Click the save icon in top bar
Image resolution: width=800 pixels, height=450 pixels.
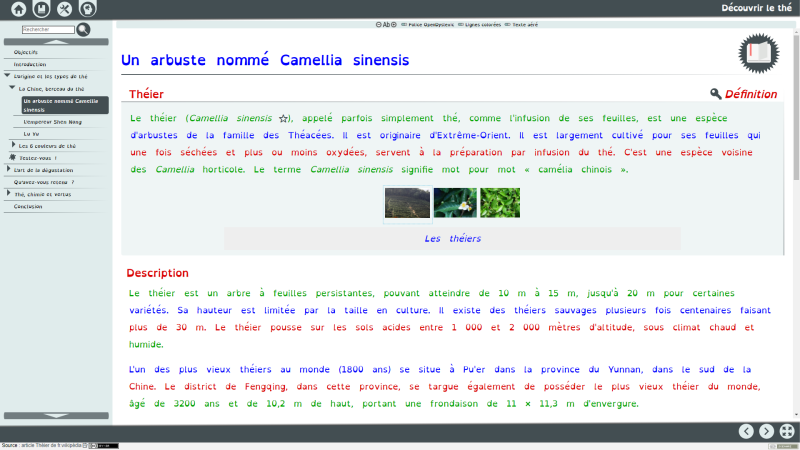coord(41,9)
